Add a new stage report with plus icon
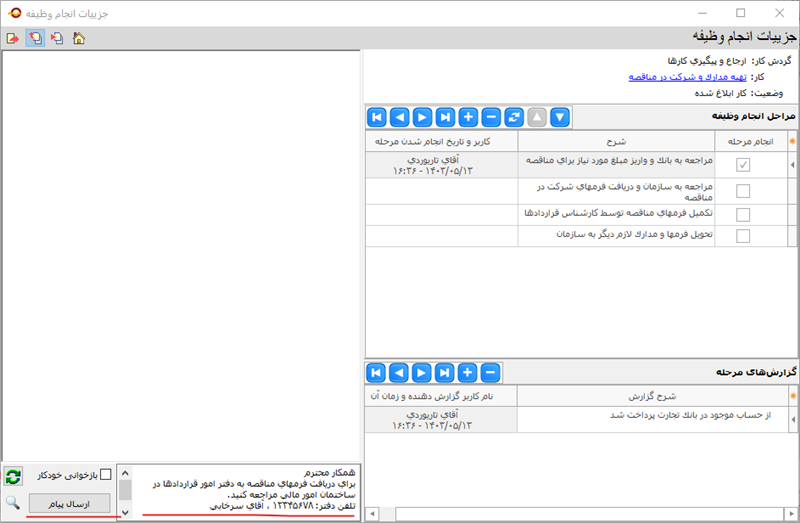800x523 pixels. coord(468,373)
